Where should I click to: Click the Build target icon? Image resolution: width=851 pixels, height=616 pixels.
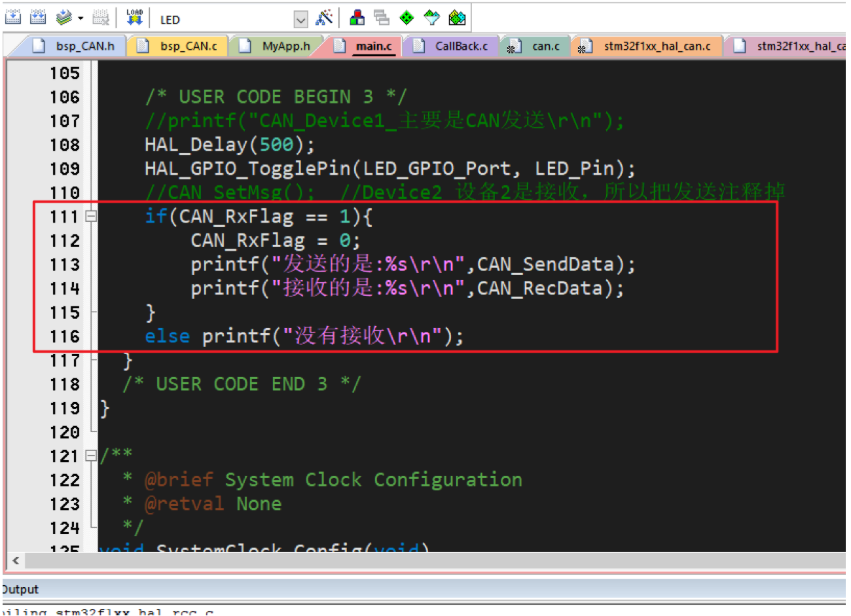[x=12, y=18]
